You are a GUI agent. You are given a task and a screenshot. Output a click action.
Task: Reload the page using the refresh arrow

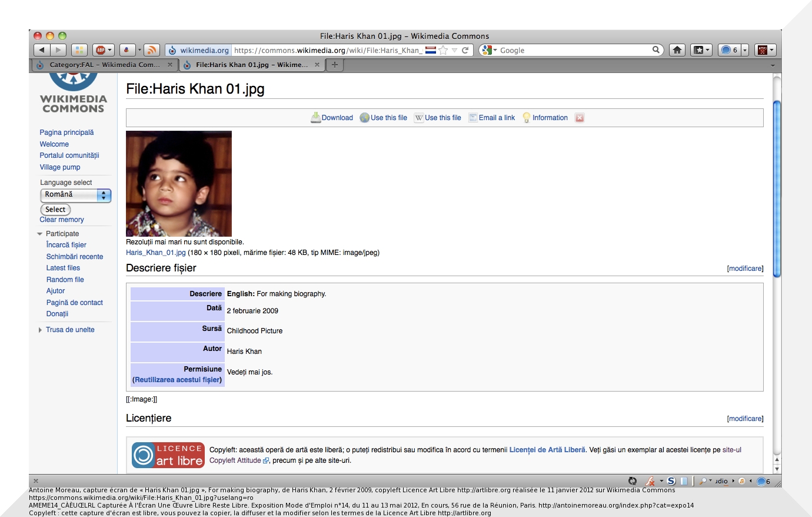[x=465, y=50]
